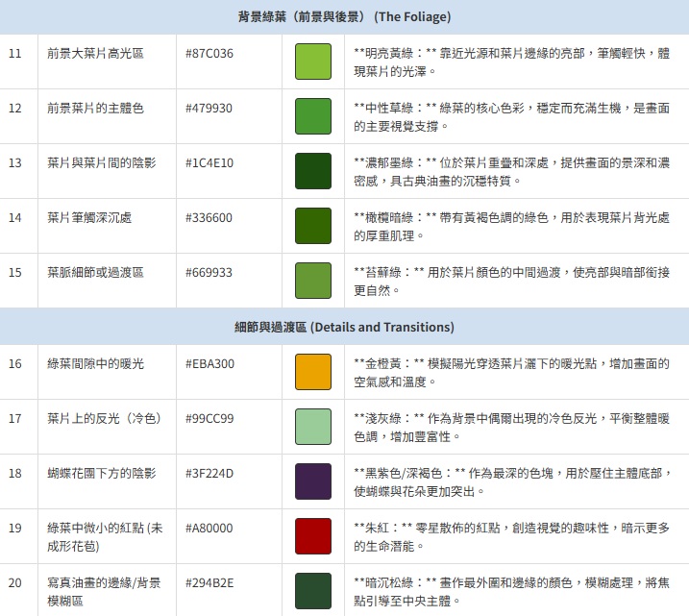Select the dark purple #3F224D swatch
The height and width of the screenshot is (616, 689).
pyautogui.click(x=313, y=481)
